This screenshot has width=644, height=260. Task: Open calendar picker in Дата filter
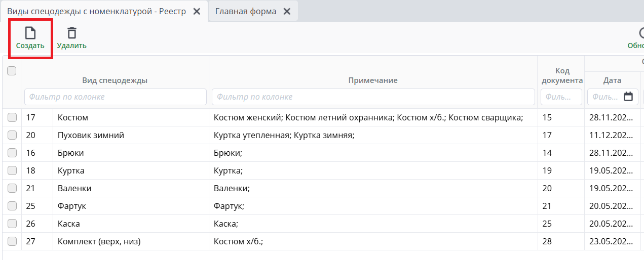(x=628, y=97)
